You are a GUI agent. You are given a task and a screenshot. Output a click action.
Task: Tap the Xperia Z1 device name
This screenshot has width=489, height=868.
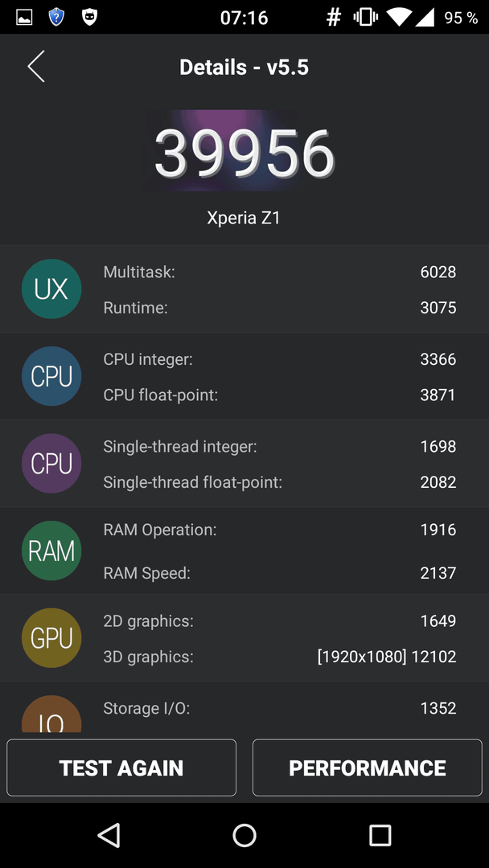click(x=244, y=218)
